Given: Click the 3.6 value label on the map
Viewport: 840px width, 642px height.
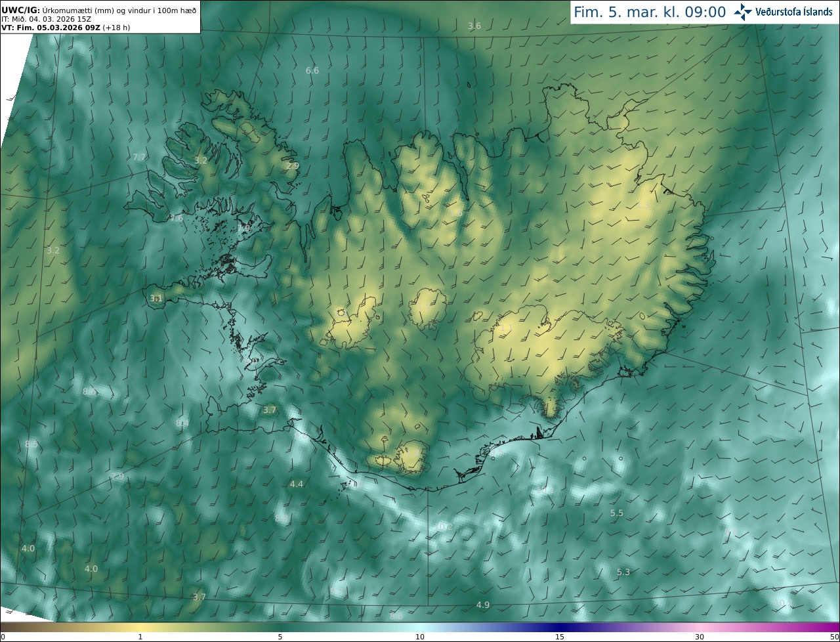Looking at the screenshot, I should [x=474, y=26].
